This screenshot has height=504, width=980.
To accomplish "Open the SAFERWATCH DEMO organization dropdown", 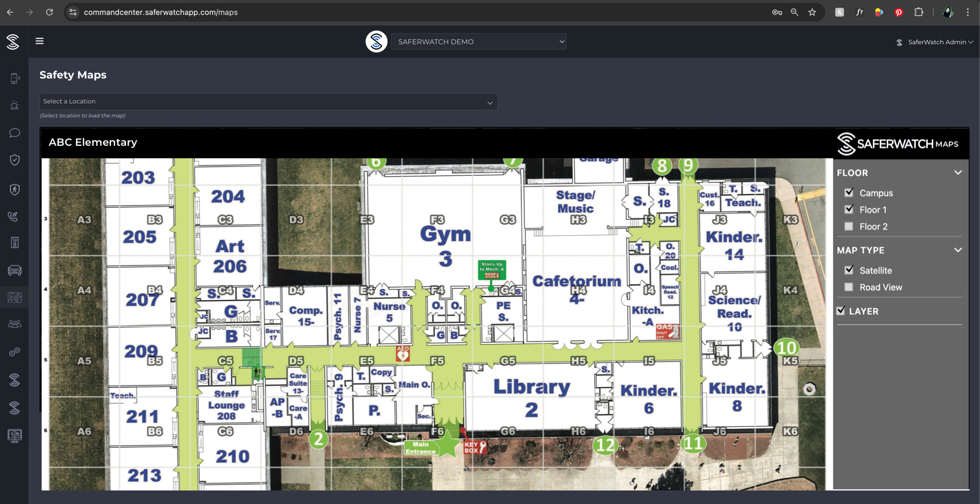I will [x=478, y=42].
